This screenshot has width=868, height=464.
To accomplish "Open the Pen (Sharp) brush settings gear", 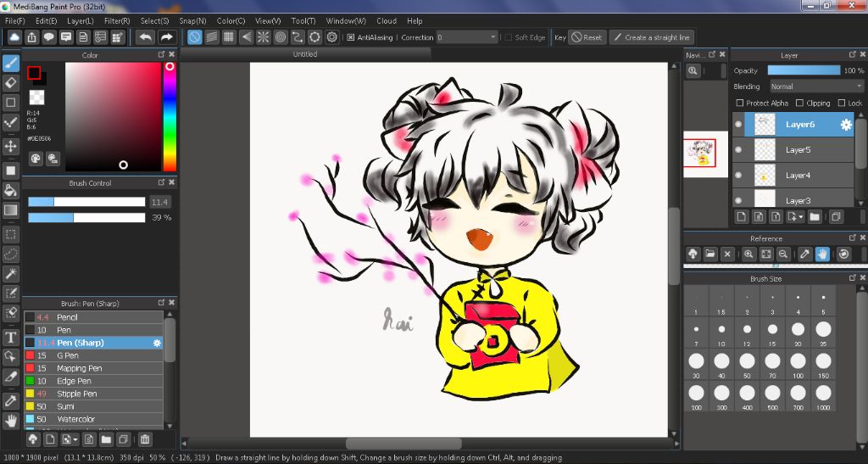I will [x=157, y=344].
